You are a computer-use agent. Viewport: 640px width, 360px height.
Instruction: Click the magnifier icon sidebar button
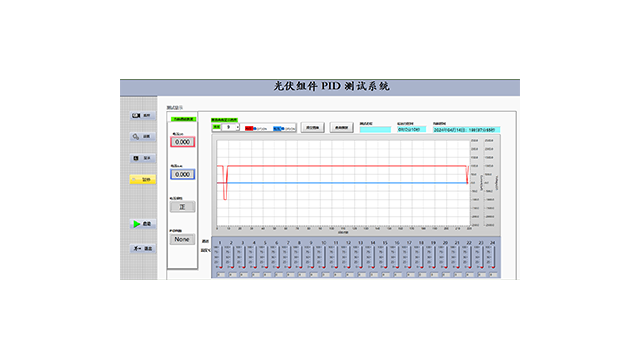[x=142, y=137]
